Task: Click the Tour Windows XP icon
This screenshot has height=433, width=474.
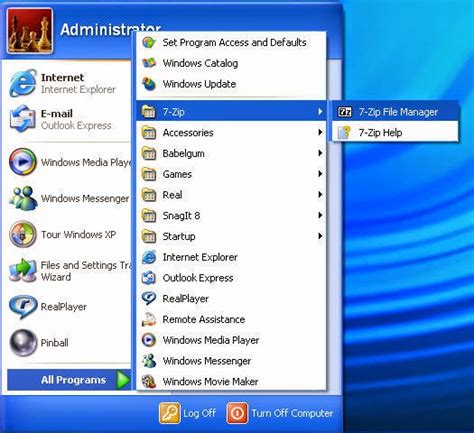Action: (22, 234)
